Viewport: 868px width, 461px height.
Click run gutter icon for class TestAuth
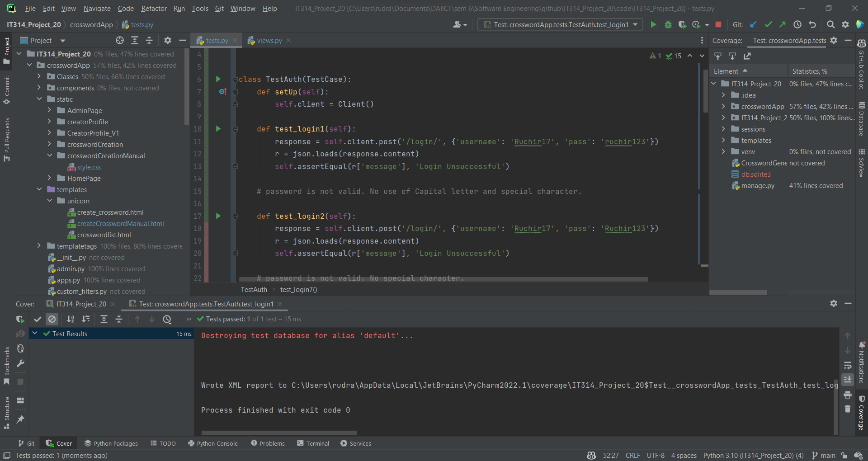[x=218, y=79]
